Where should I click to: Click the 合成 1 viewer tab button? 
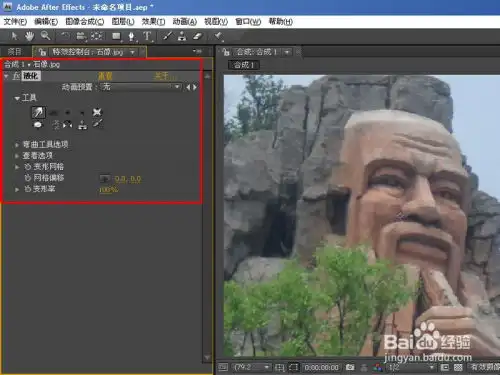(x=244, y=65)
